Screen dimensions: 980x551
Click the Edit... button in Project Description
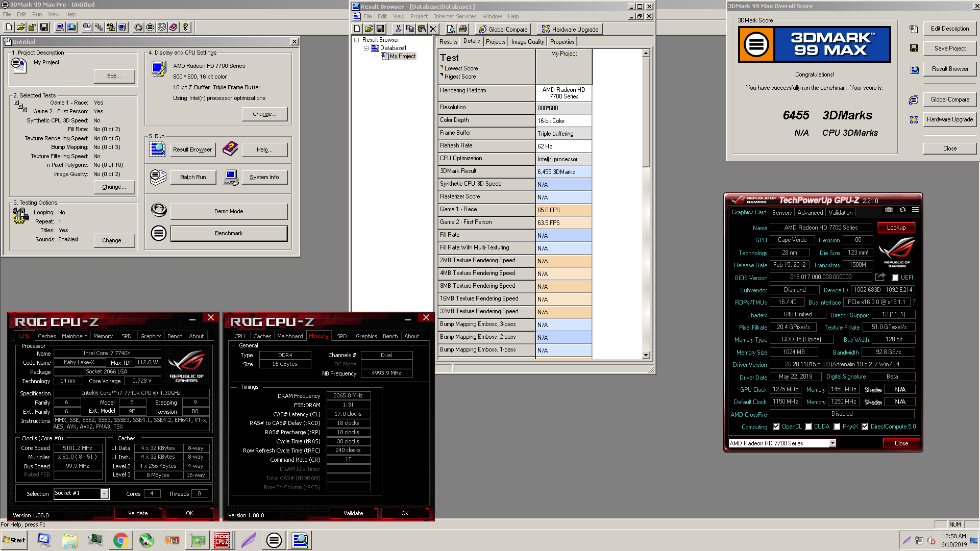[x=114, y=76]
